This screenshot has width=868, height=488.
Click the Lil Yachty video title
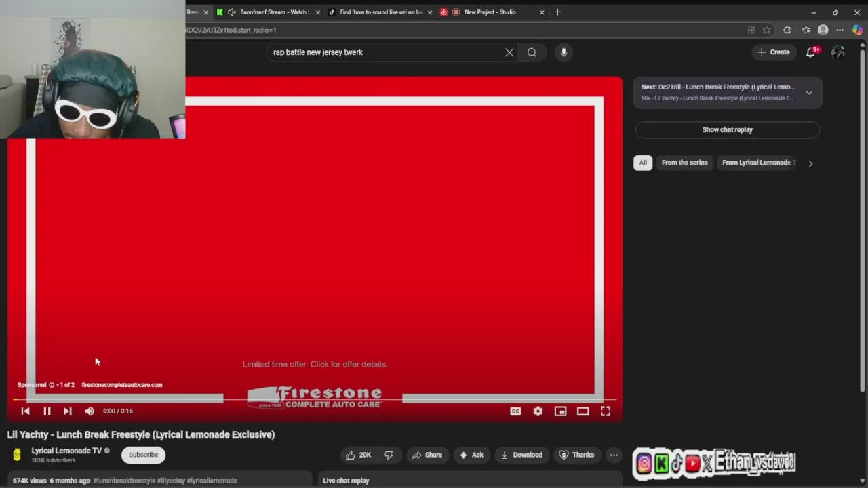(141, 434)
